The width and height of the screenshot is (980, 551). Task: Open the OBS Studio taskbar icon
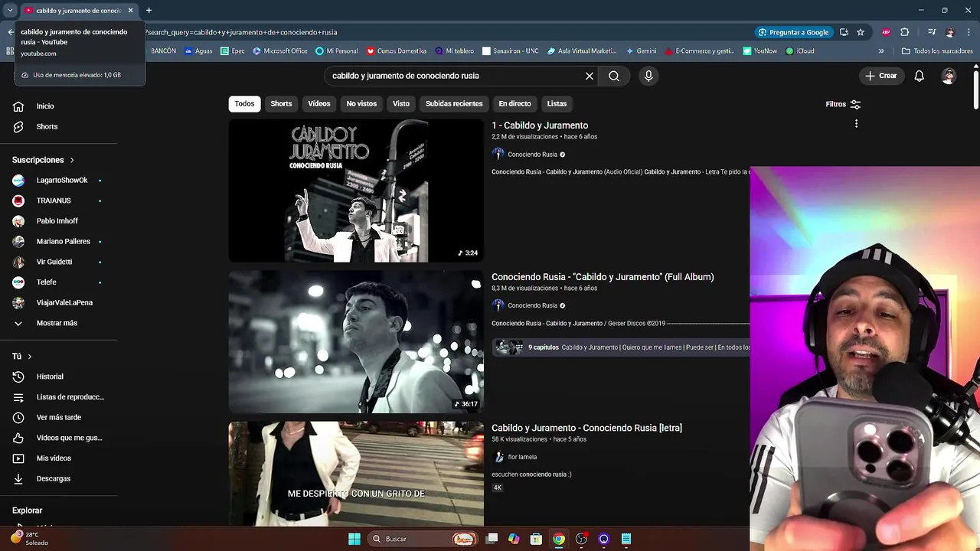point(581,539)
